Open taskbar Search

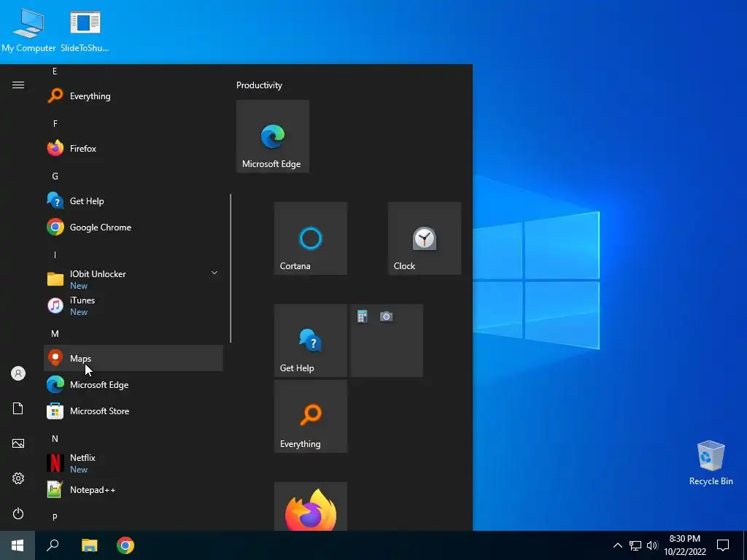[53, 545]
